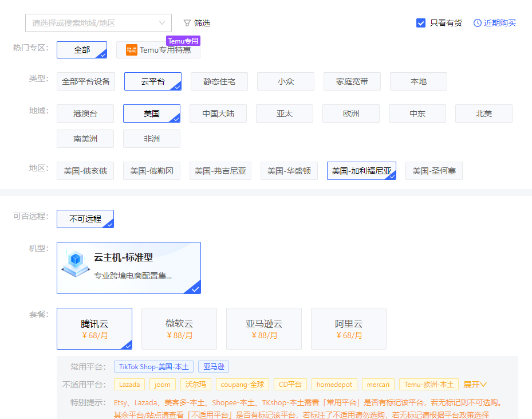Expand the unsuitable platforms list with 展开
The width and height of the screenshot is (532, 419).
475,385
